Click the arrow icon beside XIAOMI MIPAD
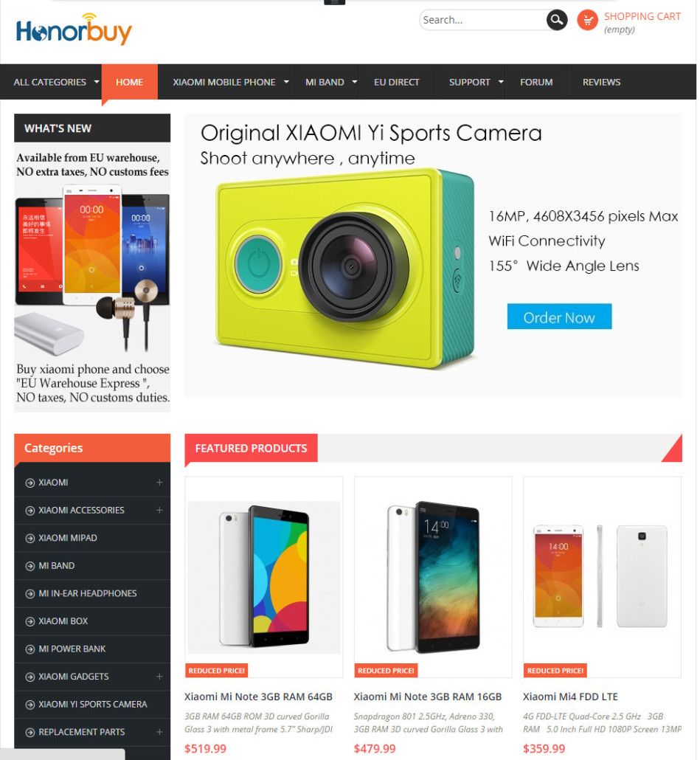Image resolution: width=700 pixels, height=760 pixels. 30,538
